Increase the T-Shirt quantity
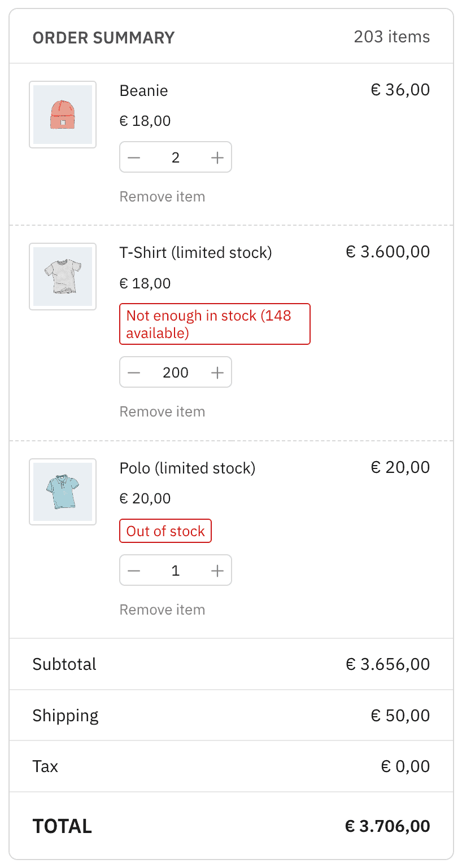The height and width of the screenshot is (868, 462). click(x=217, y=372)
